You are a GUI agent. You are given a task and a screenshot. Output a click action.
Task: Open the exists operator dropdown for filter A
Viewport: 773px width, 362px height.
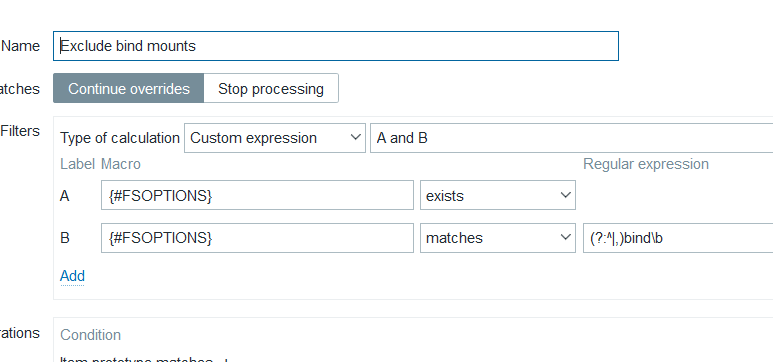pyautogui.click(x=497, y=195)
